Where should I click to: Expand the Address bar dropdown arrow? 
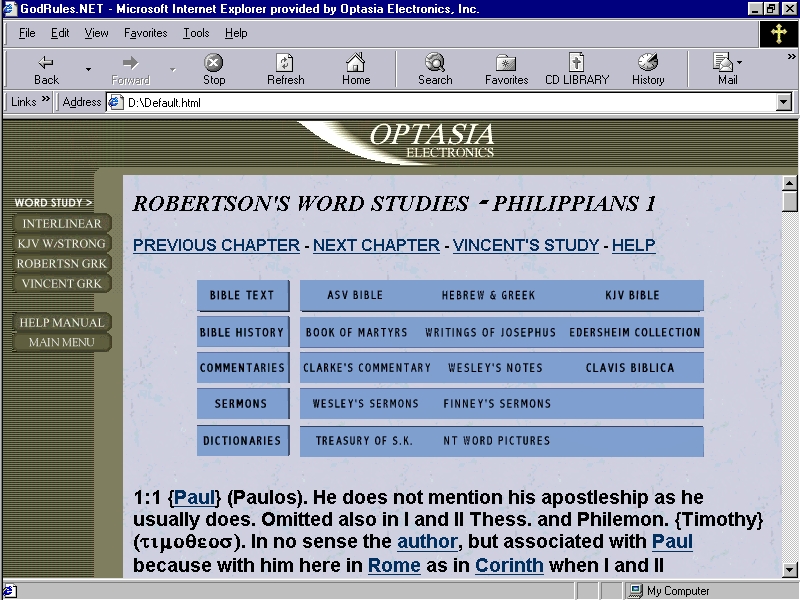(783, 102)
